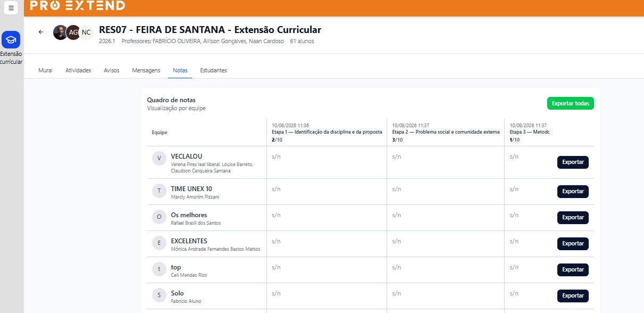644x313 pixels.
Task: Click member name Mônica Andrade Fernandes Bastos Mattos
Action: tap(215, 249)
